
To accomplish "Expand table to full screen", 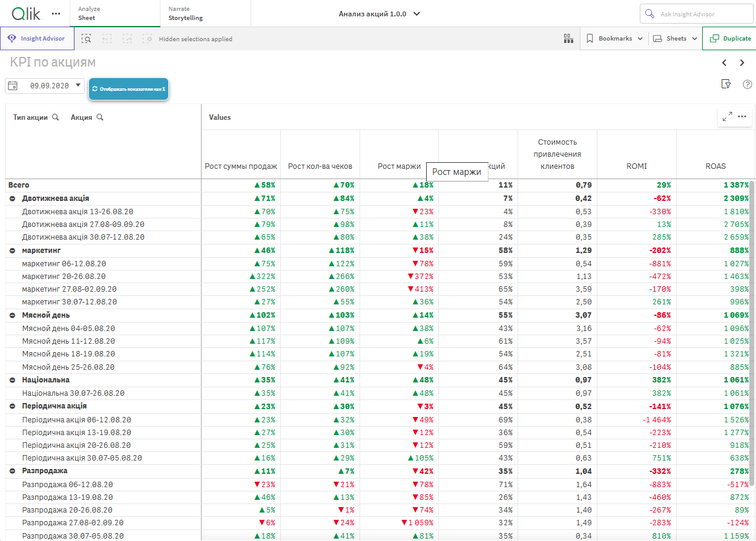I will pyautogui.click(x=727, y=116).
